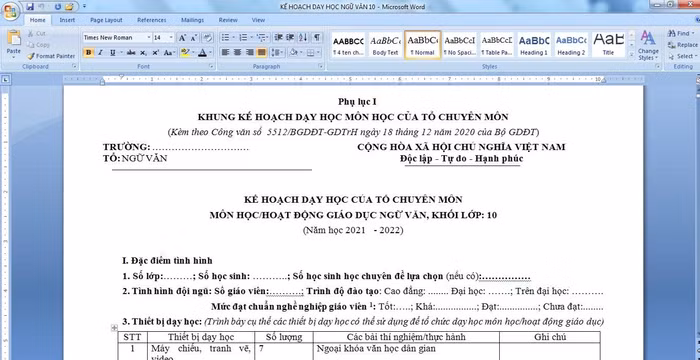
Task: Toggle Subscript formatting
Action: point(143,53)
